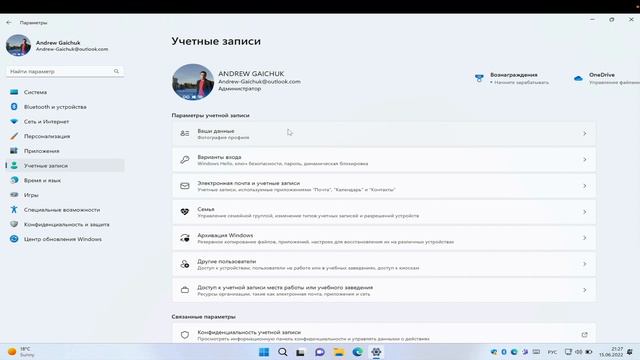Image resolution: width=640 pixels, height=360 pixels.
Task: Open Chat app from taskbar
Action: [x=320, y=352]
